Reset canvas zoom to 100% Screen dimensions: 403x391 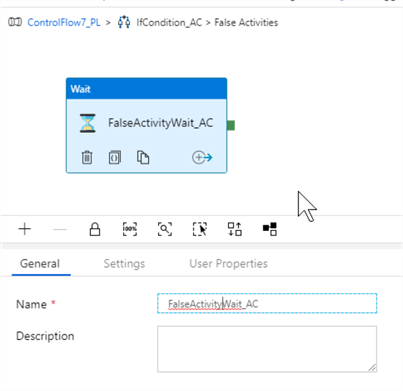130,229
